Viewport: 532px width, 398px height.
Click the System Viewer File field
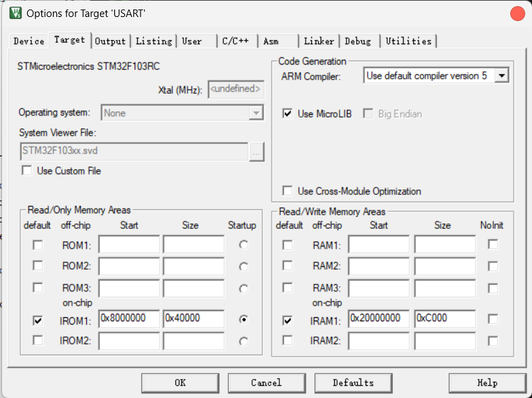pyautogui.click(x=134, y=151)
